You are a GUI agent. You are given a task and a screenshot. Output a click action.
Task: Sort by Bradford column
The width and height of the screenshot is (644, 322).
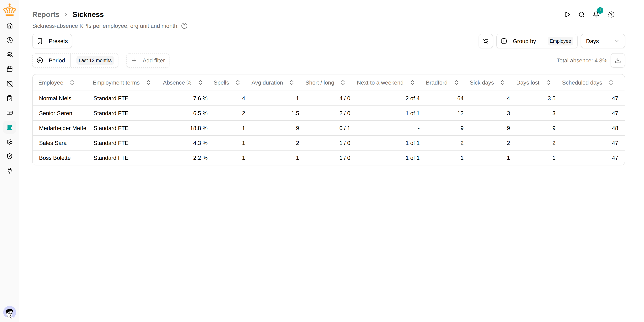tap(442, 83)
